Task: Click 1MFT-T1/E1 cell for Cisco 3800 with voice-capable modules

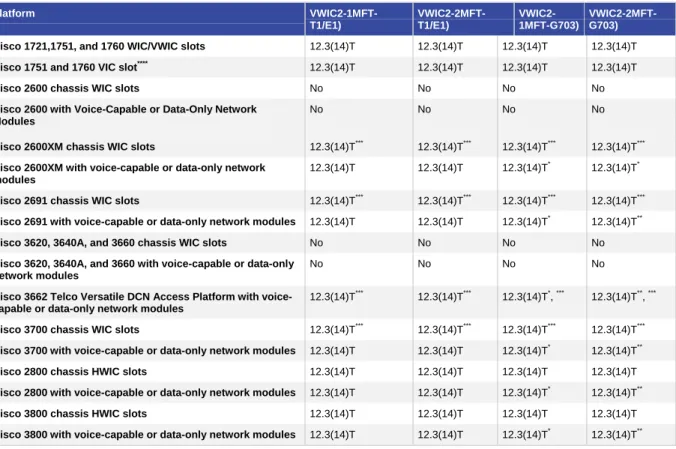Action: [332, 434]
